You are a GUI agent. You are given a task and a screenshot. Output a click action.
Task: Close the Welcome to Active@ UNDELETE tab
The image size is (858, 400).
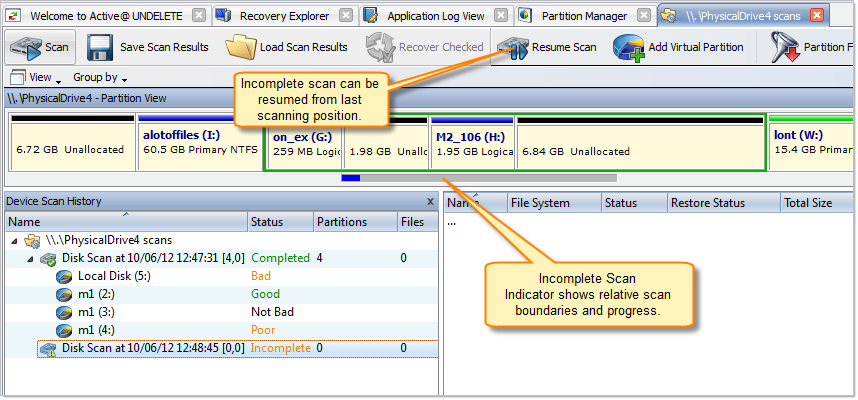pos(199,16)
